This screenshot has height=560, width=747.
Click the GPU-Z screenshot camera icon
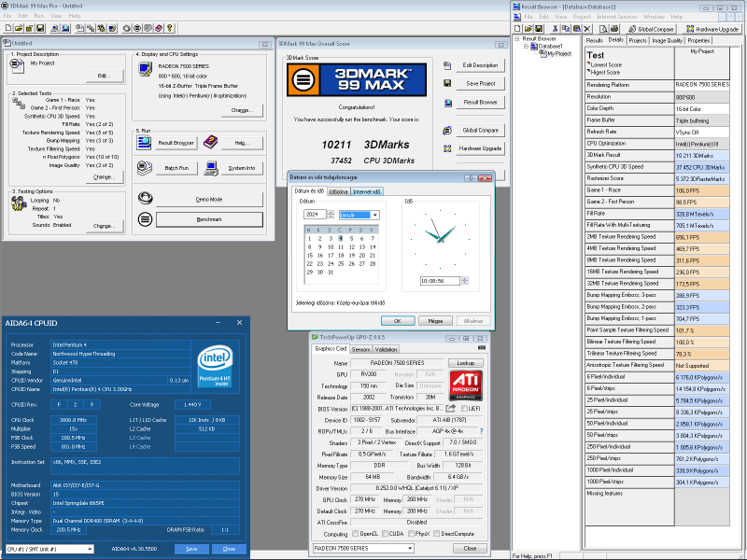[482, 348]
